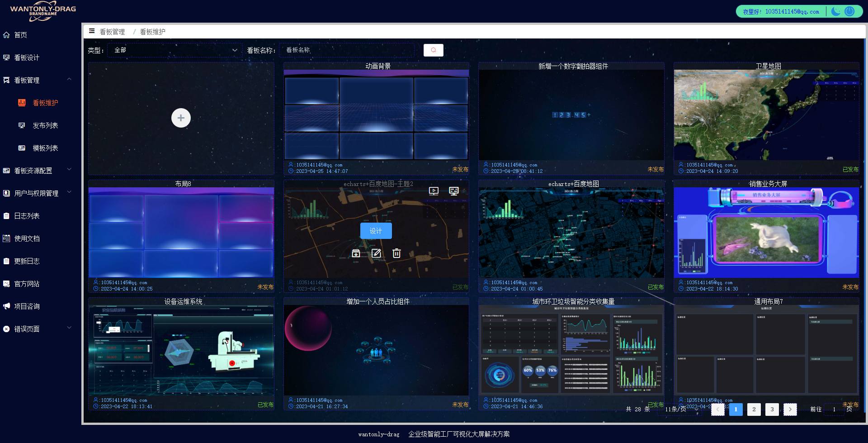868x443 pixels.
Task: Open 日志列表 in the sidebar
Action: click(41, 216)
